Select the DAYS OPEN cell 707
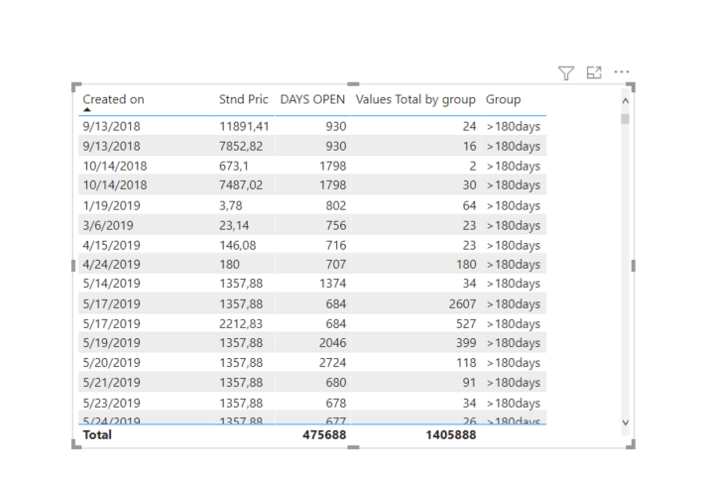Screen dimensions: 703x478 [x=336, y=265]
